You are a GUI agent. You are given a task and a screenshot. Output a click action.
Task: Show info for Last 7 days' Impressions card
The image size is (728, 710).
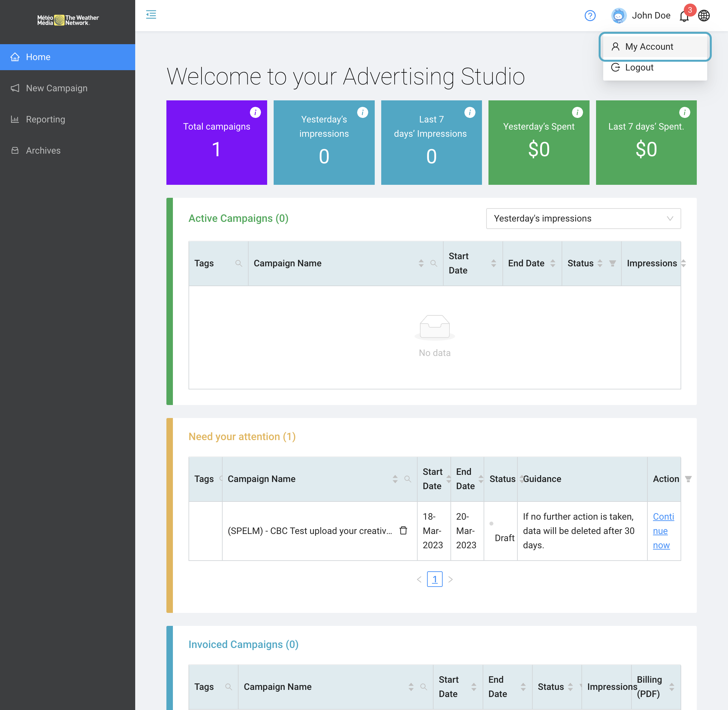tap(470, 112)
